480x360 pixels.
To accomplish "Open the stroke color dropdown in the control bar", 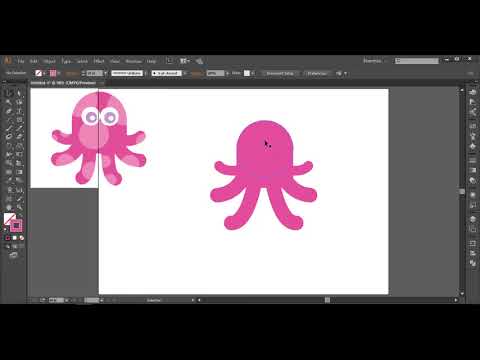I will point(59,73).
